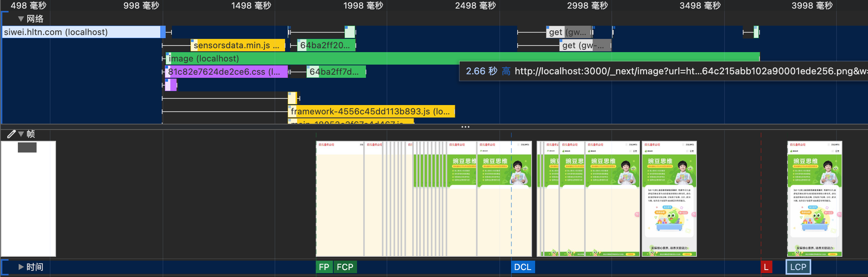The image size is (868, 277).
Task: Select the 81c82e7624de2ce6.css request
Action: [226, 72]
